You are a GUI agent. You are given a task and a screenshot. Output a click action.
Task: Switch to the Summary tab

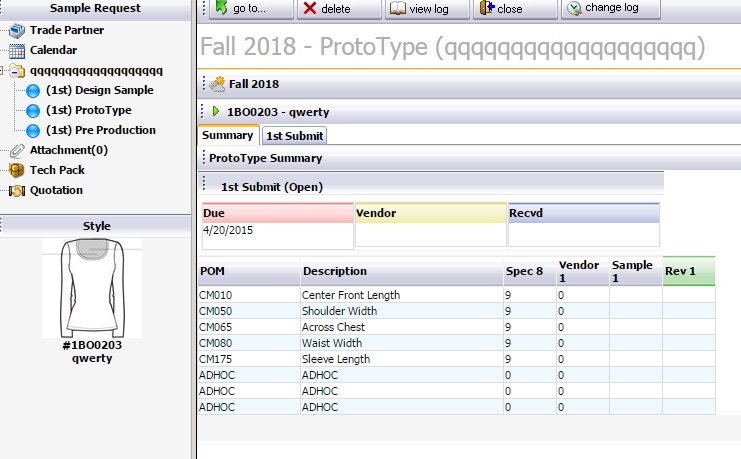[228, 135]
